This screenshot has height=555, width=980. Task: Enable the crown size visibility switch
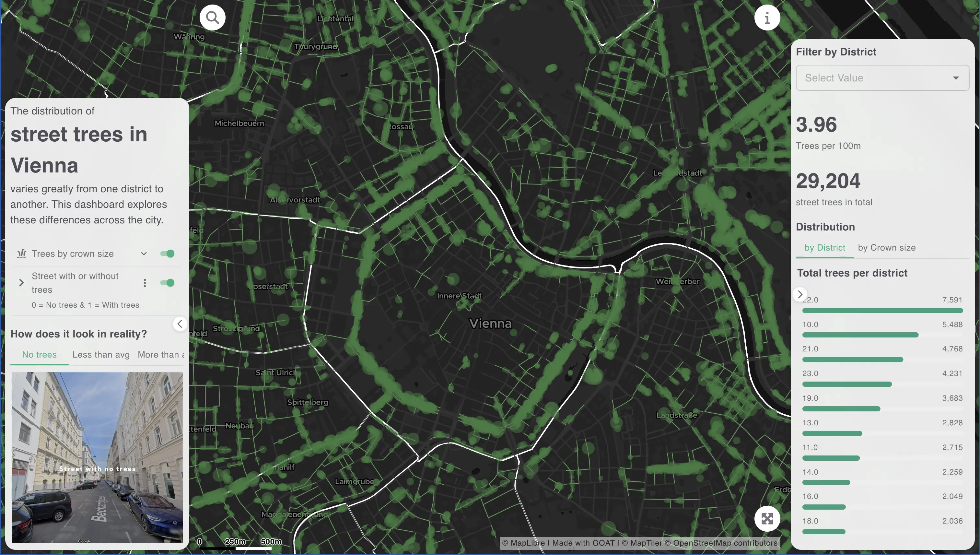click(167, 253)
